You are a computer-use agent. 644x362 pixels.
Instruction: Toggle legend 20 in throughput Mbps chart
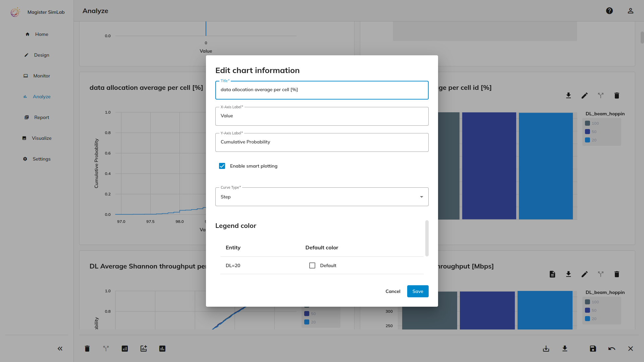tap(591, 319)
